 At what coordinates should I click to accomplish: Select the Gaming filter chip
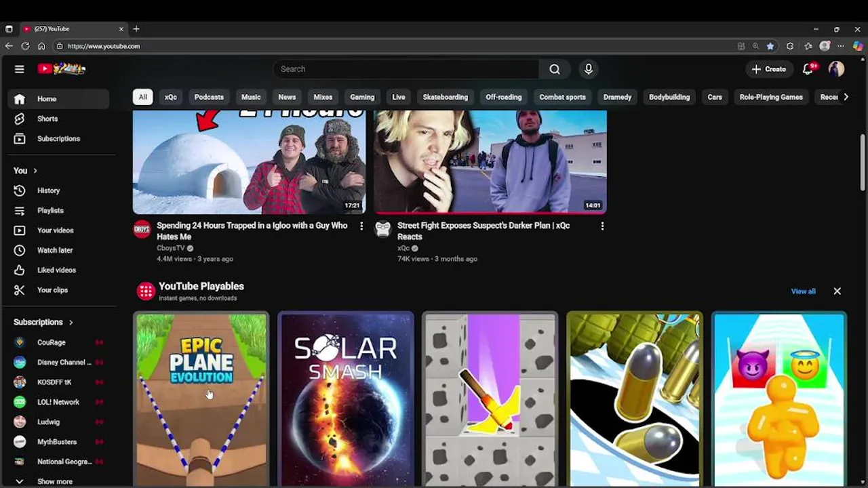362,97
